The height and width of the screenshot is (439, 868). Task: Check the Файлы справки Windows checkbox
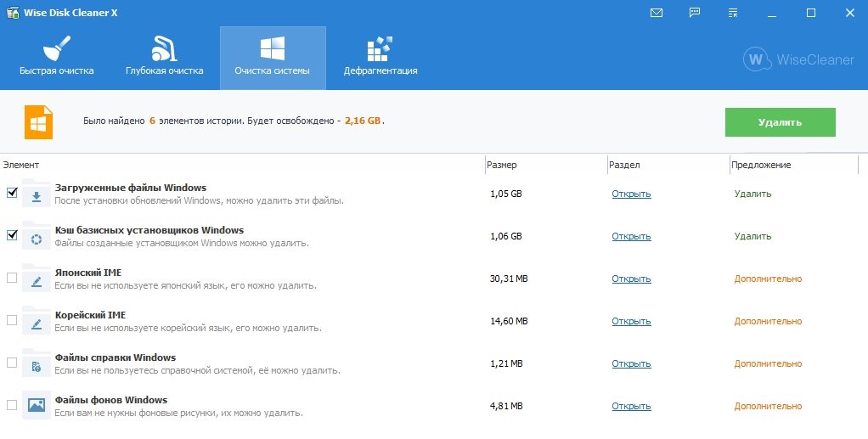click(12, 363)
